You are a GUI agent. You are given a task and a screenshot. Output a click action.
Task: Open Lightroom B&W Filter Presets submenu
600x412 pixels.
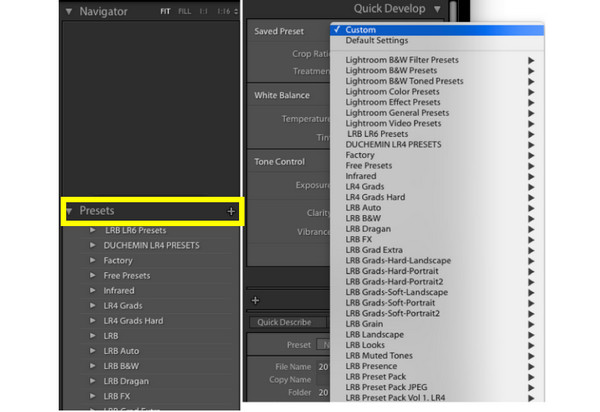click(x=437, y=60)
